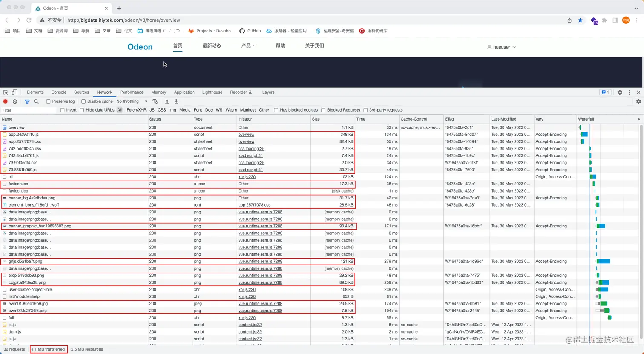Screen dimensions: 644x354
Task: Open the 资源网 bookmarks folder
Action: pos(58,31)
